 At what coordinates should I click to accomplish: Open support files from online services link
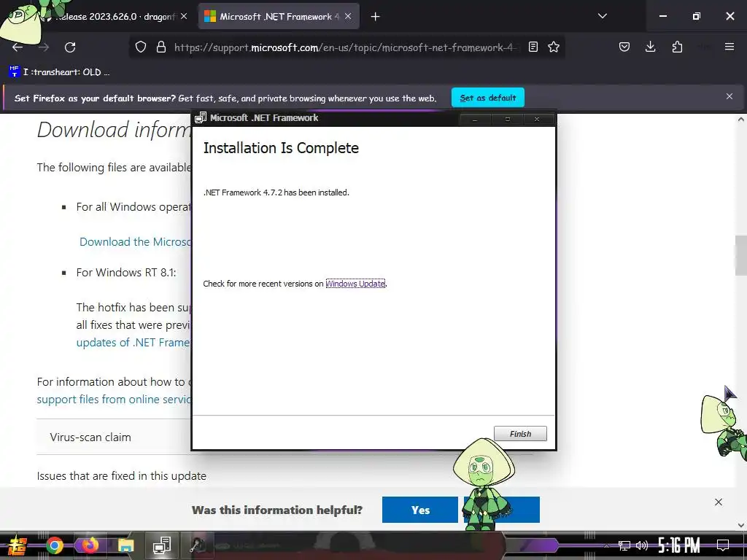[114, 399]
